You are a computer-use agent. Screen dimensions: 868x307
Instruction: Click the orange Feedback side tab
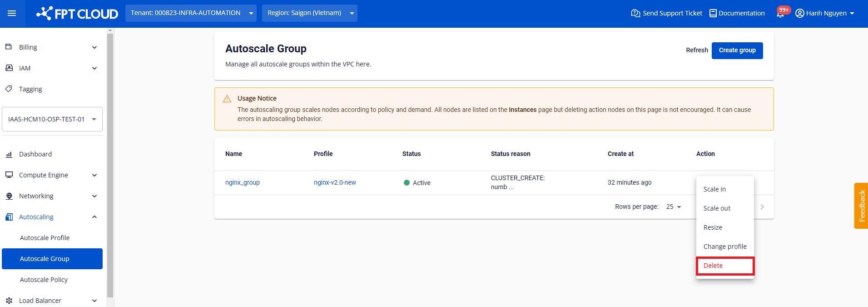(x=861, y=206)
